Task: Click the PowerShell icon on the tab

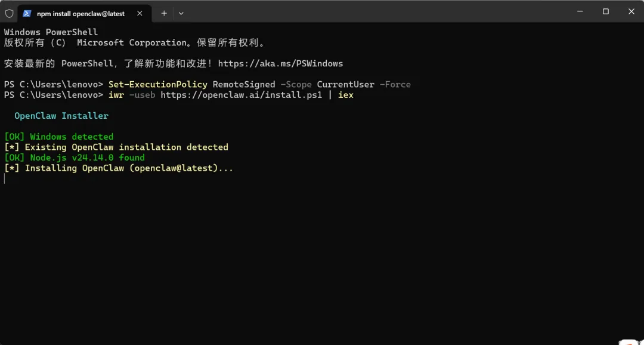Action: [27, 13]
